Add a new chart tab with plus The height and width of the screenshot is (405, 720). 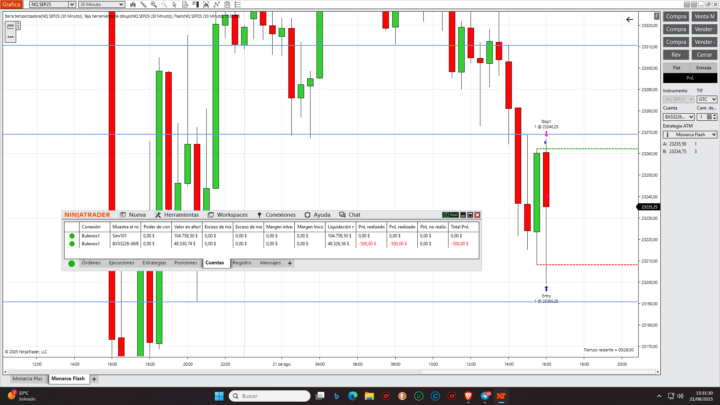94,379
